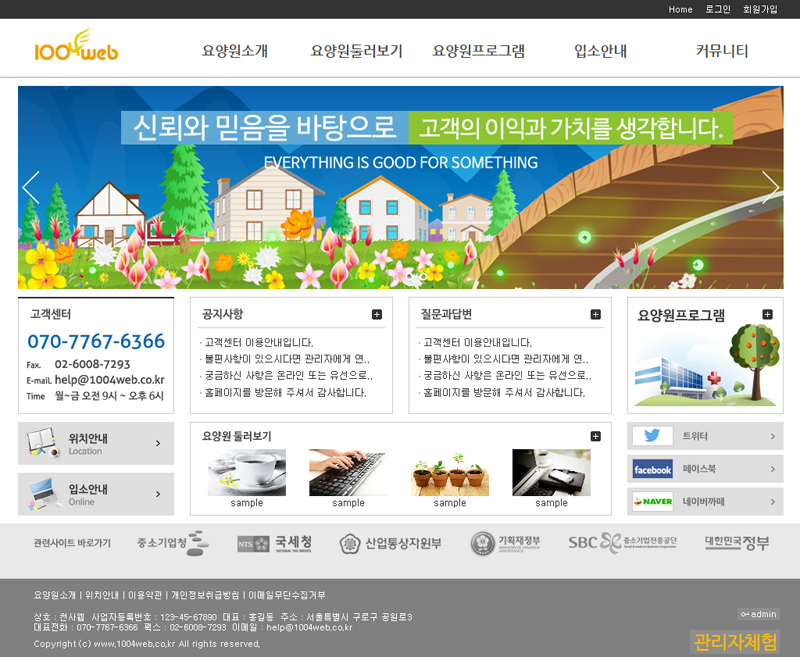
Task: Open the 요양원소개 menu
Action: [235, 51]
